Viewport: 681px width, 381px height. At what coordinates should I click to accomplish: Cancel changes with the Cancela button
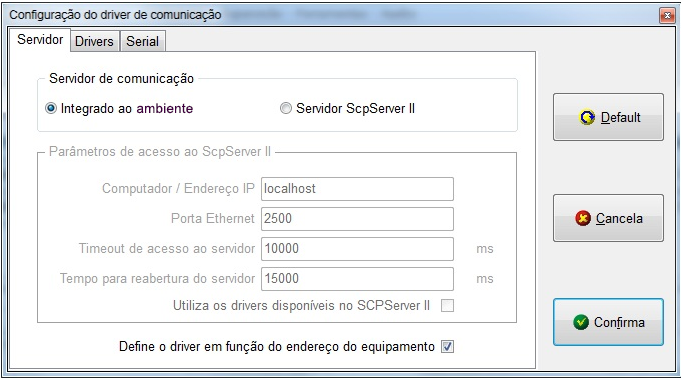click(x=608, y=218)
